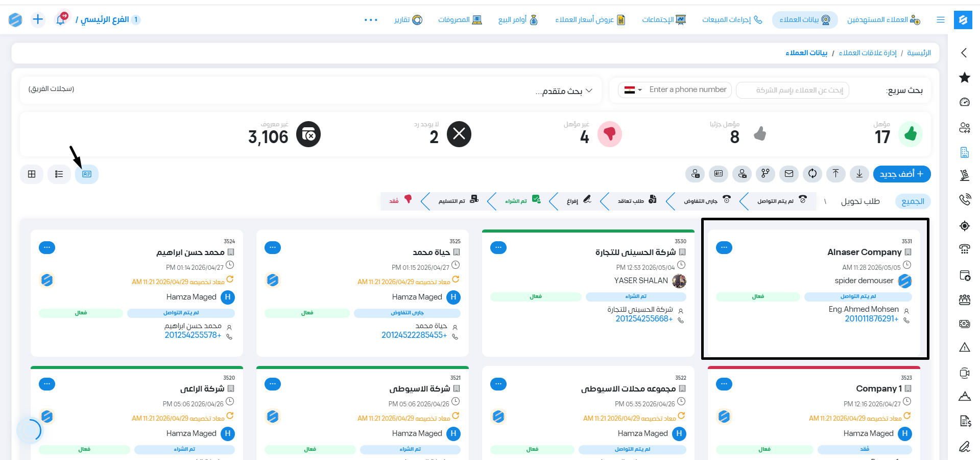Viewport: 980px width, 460px height.
Task: Switch to list view layout
Action: click(x=59, y=174)
